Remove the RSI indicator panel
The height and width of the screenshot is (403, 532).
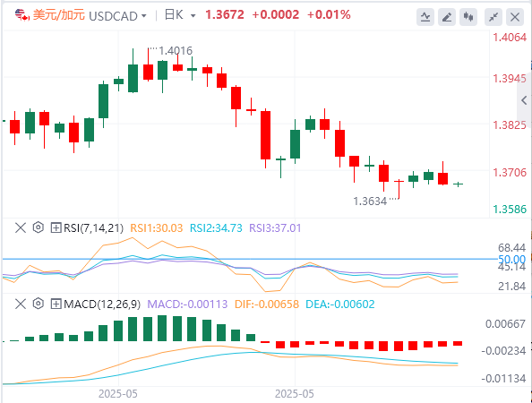pos(21,227)
